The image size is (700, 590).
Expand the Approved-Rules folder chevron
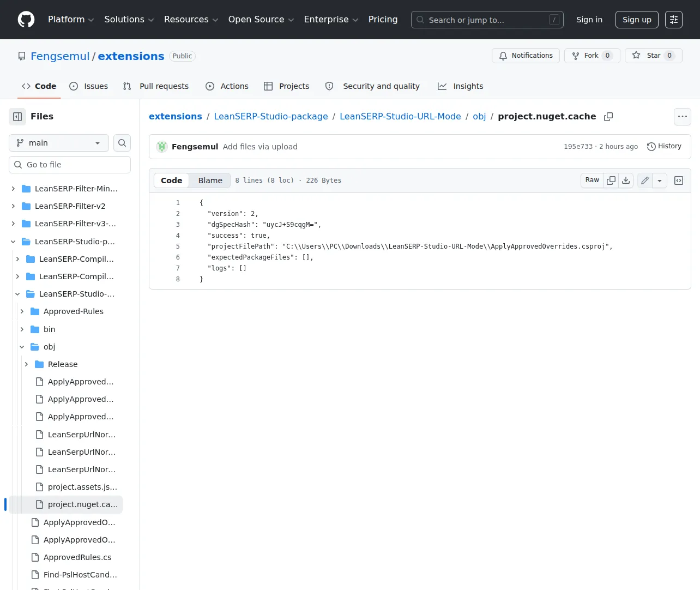coord(22,311)
